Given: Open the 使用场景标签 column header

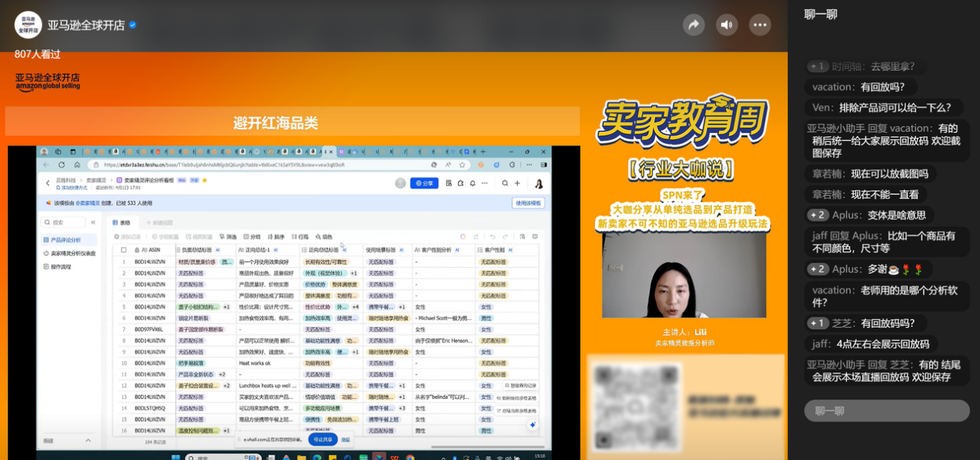Looking at the screenshot, I should (389, 250).
